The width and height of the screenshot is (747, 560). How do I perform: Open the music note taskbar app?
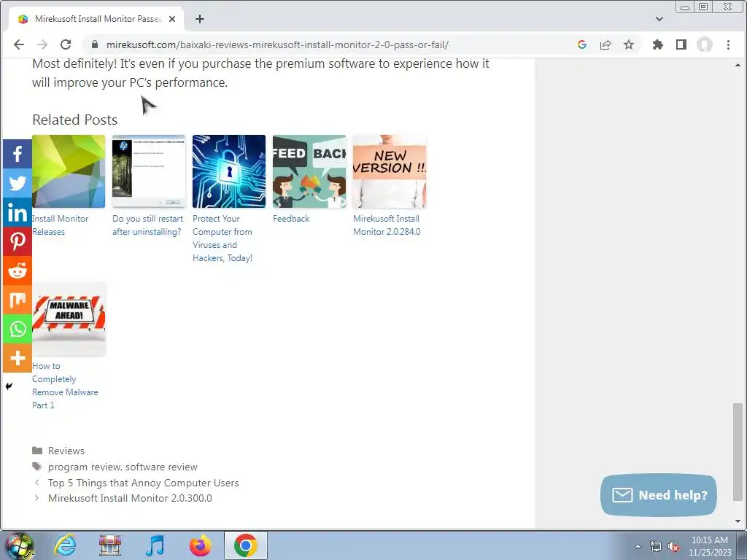155,545
